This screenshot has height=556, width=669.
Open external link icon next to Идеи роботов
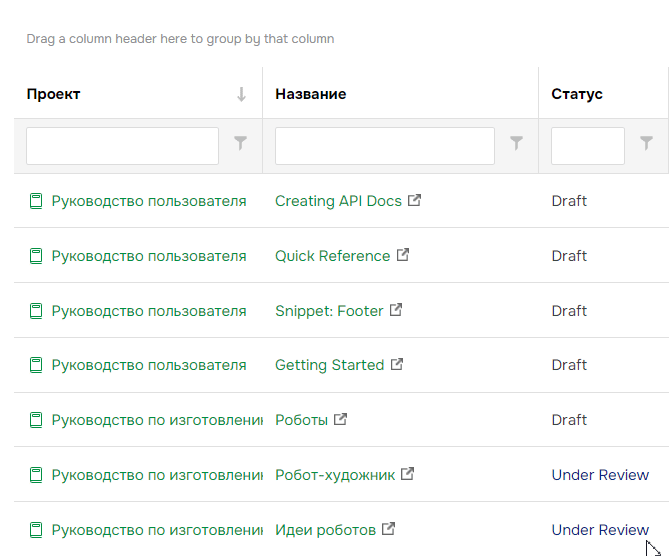coord(389,529)
